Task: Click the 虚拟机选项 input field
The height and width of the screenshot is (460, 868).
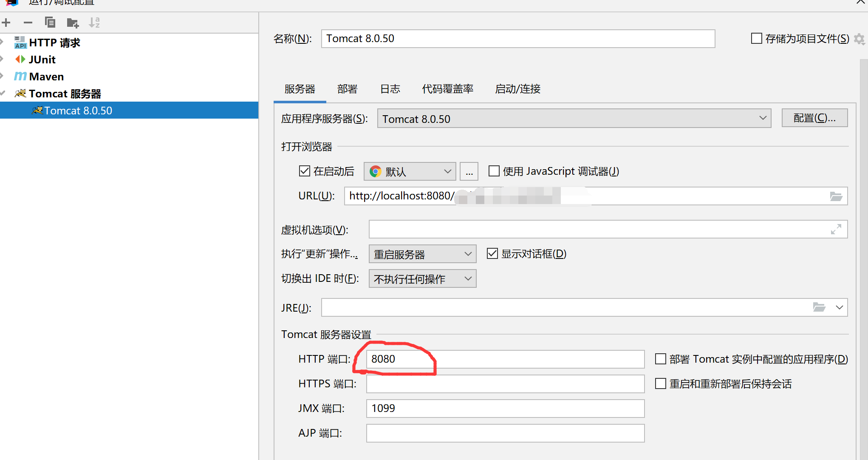Action: point(608,230)
